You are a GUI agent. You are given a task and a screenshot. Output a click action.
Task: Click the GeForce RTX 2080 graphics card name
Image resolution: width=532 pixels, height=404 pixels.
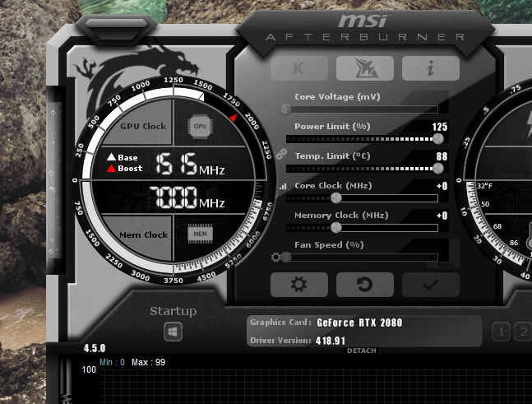click(359, 323)
